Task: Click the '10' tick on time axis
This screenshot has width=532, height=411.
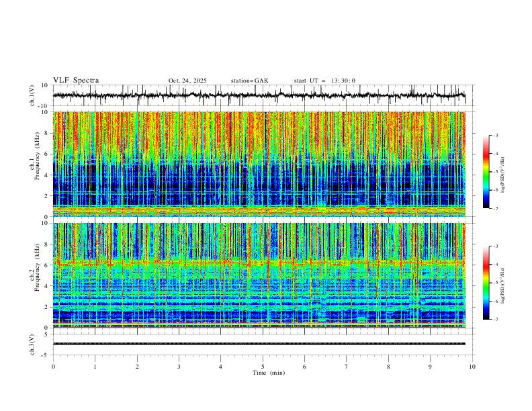Action: click(x=472, y=367)
